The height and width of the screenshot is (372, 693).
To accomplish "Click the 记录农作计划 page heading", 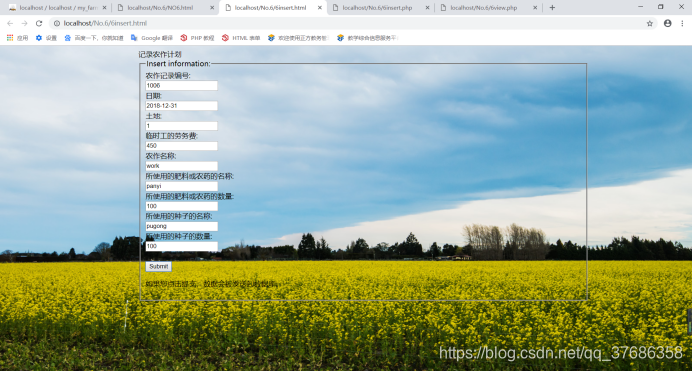I will 160,54.
